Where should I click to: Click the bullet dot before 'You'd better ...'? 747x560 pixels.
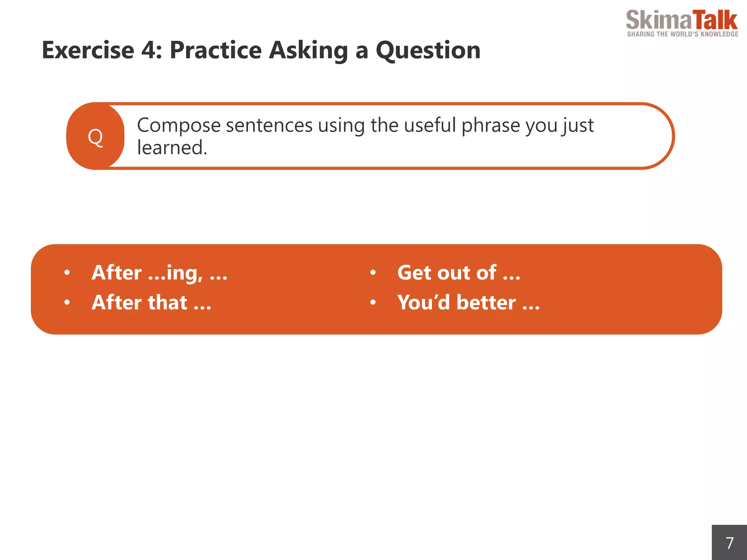click(x=373, y=302)
